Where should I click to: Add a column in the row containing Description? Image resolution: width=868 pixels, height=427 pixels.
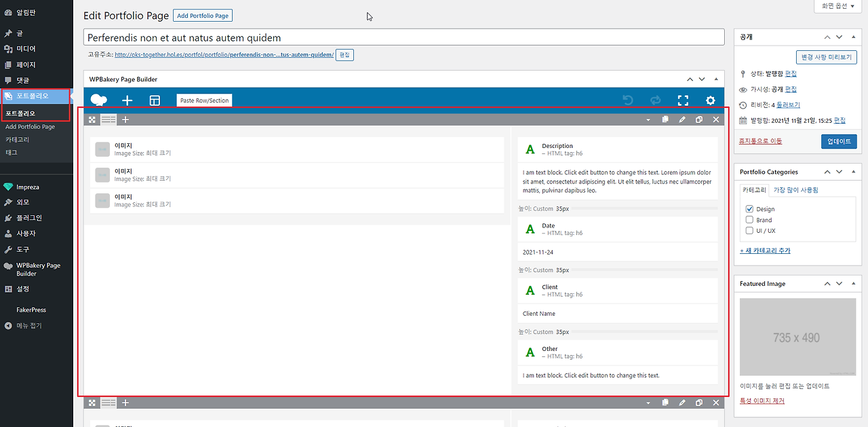click(x=125, y=119)
